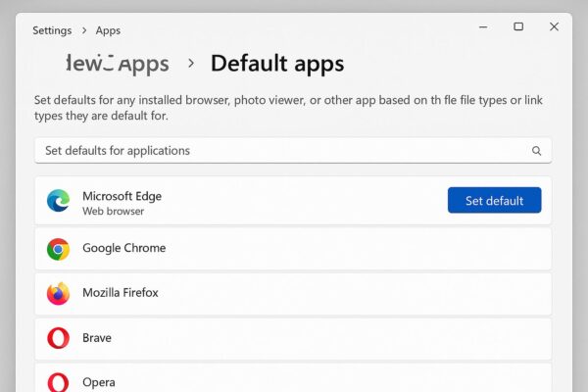Minimize the Settings window

tap(483, 27)
